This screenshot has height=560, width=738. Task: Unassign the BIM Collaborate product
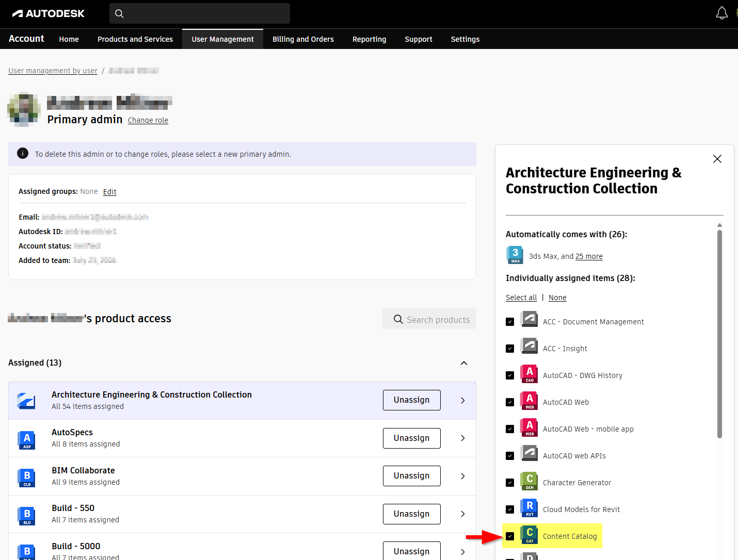point(411,476)
